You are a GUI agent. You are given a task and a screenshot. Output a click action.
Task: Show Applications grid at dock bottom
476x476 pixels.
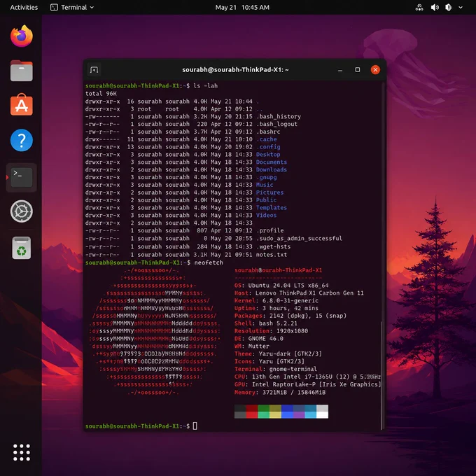coord(22,452)
